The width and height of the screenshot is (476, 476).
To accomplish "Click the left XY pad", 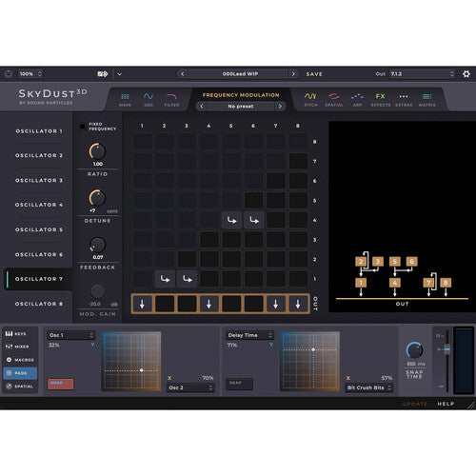I will pyautogui.click(x=131, y=361).
